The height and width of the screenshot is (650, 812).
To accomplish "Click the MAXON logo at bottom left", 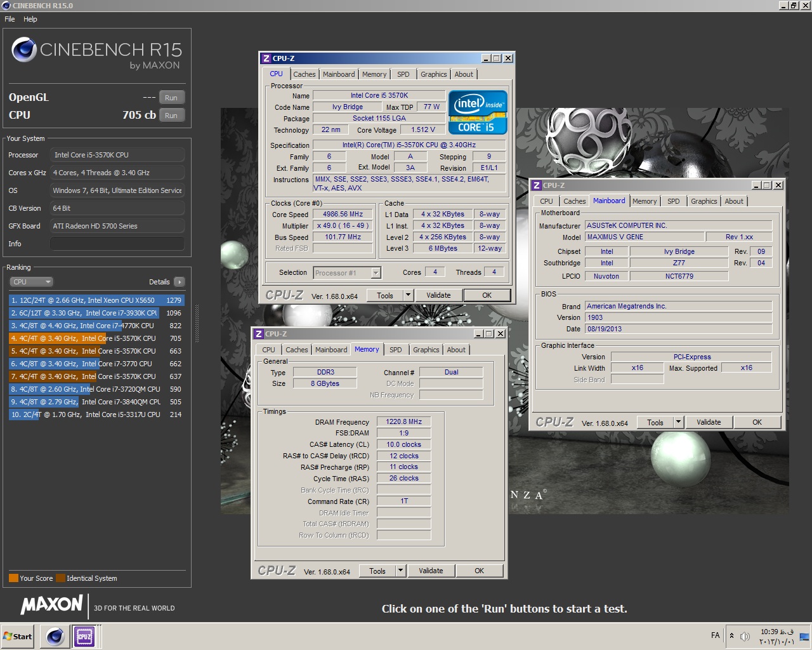I will (51, 605).
